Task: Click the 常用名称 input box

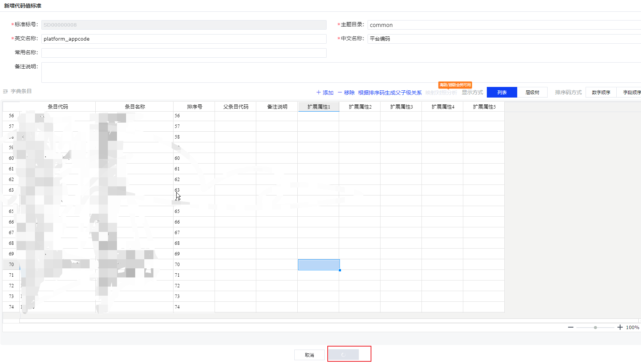Action: click(184, 53)
